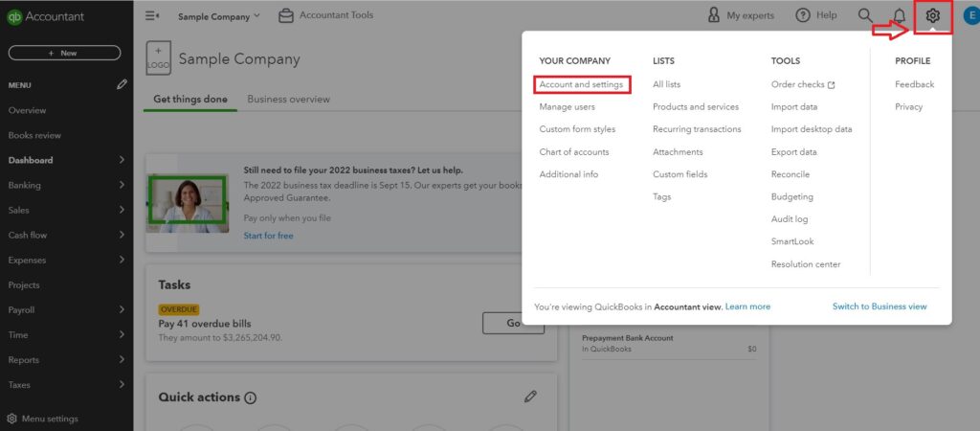
Task: Open Custom form styles
Action: click(577, 129)
